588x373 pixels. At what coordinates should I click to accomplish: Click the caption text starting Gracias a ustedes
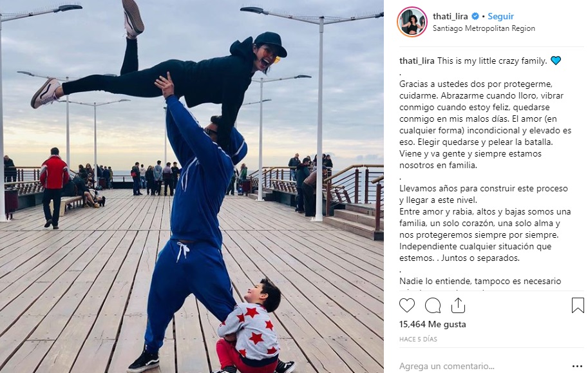tap(485, 124)
